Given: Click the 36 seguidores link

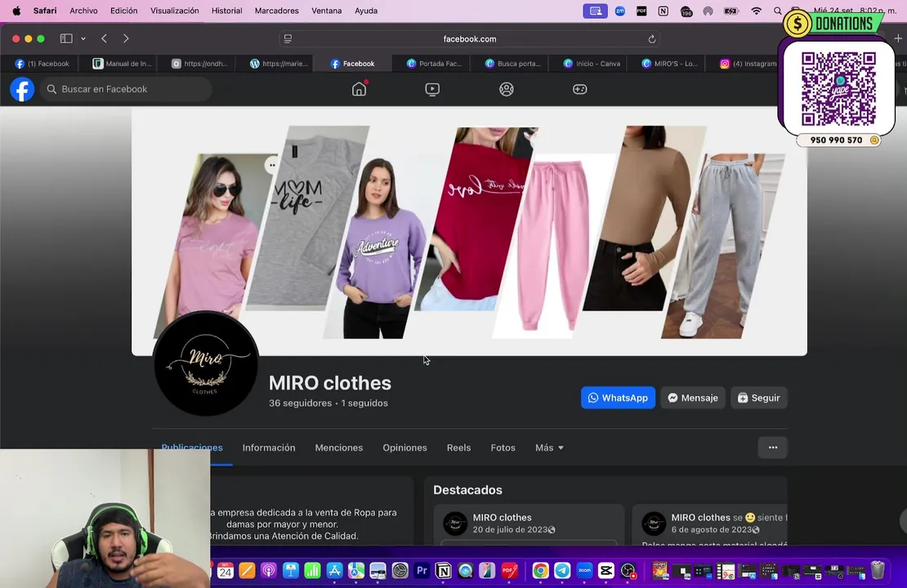Looking at the screenshot, I should pyautogui.click(x=300, y=403).
